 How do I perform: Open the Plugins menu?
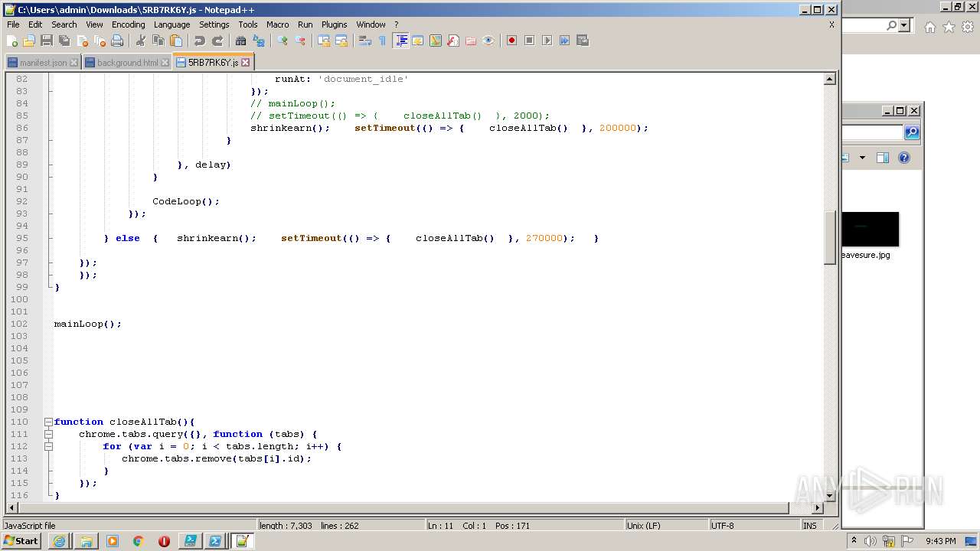tap(334, 24)
